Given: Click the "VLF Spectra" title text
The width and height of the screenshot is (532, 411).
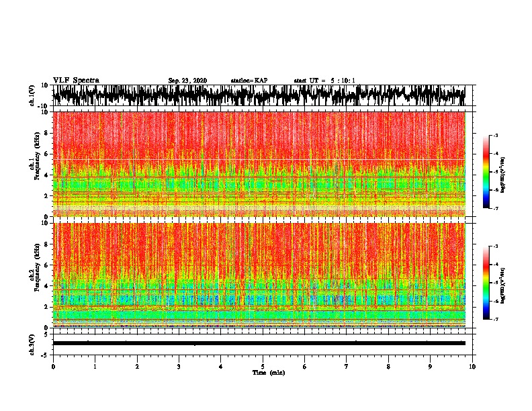Looking at the screenshot, I should tap(76, 81).
